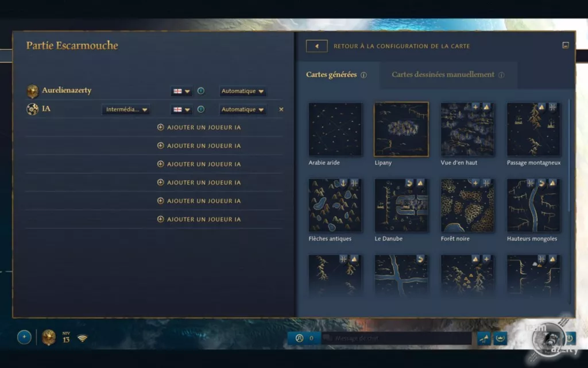Viewport: 588px width, 368px height.
Task: Click Retour à la configuration de la carte
Action: [x=401, y=46]
